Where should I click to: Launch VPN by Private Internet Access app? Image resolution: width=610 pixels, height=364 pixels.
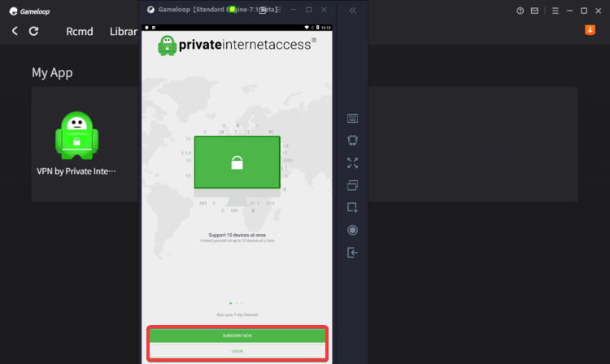click(x=77, y=136)
